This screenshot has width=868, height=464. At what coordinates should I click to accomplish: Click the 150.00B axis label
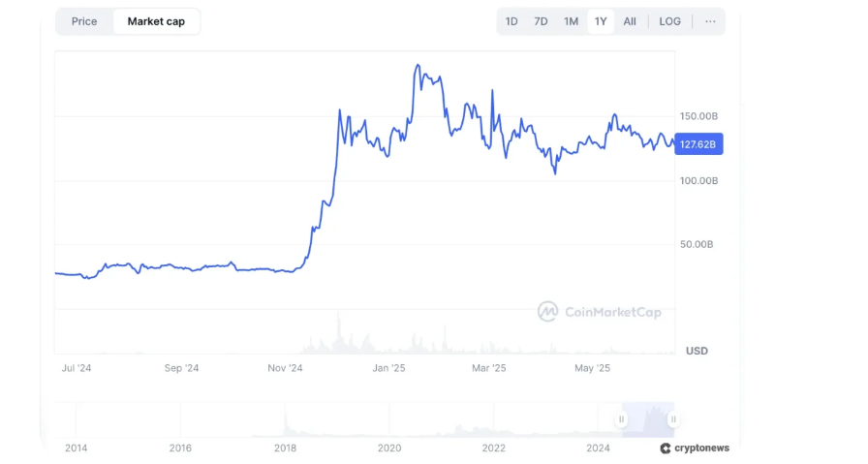698,116
